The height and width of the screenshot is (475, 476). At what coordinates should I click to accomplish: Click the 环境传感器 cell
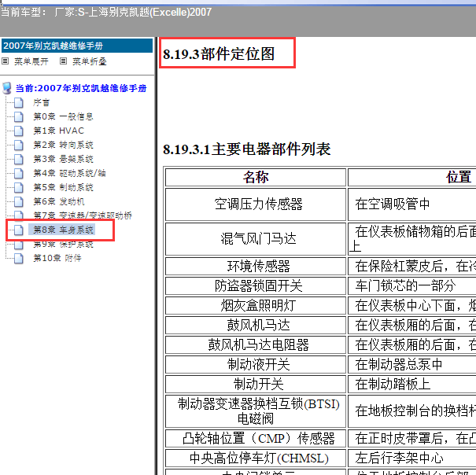[x=256, y=266]
